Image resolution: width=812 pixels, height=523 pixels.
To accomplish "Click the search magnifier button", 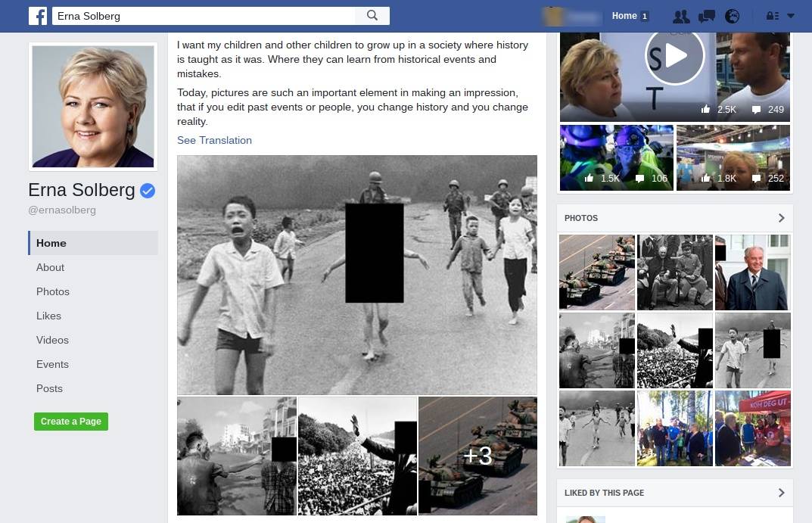I will (372, 16).
